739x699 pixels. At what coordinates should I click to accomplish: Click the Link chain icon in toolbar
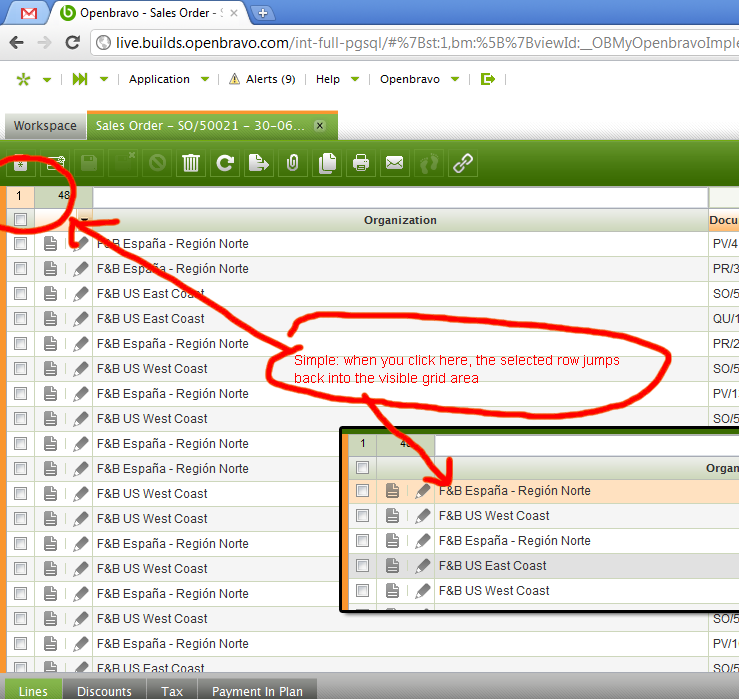[x=462, y=163]
